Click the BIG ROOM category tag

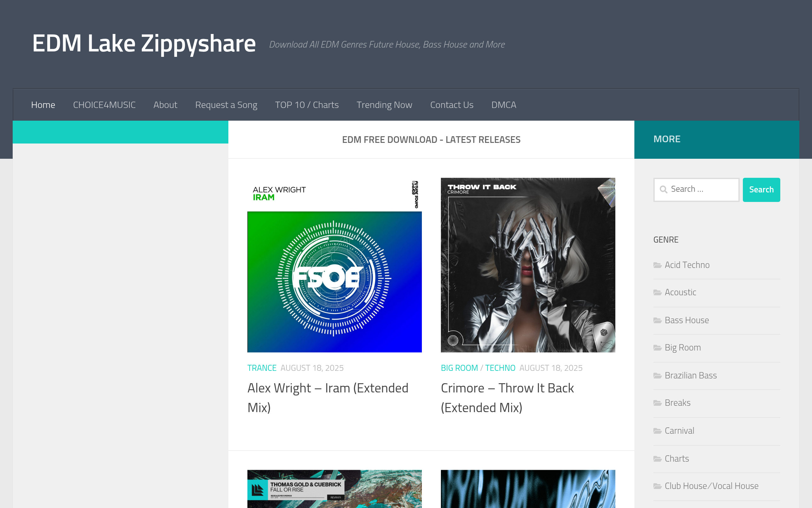(459, 368)
